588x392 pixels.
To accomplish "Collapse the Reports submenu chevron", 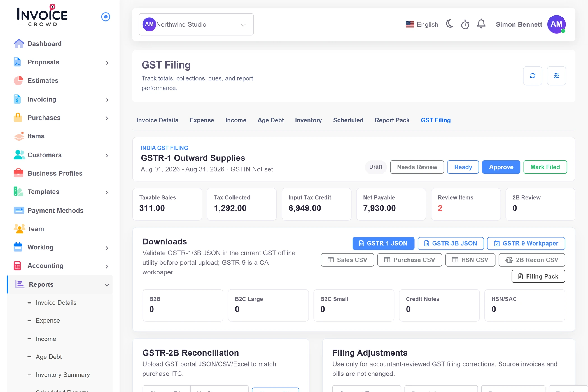I will 107,285.
